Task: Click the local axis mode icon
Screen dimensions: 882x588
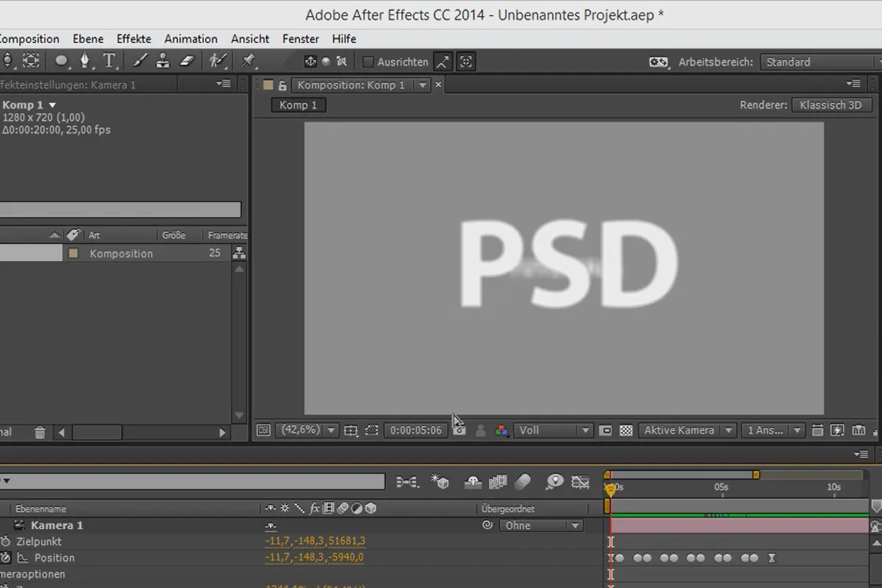Action: pos(310,62)
